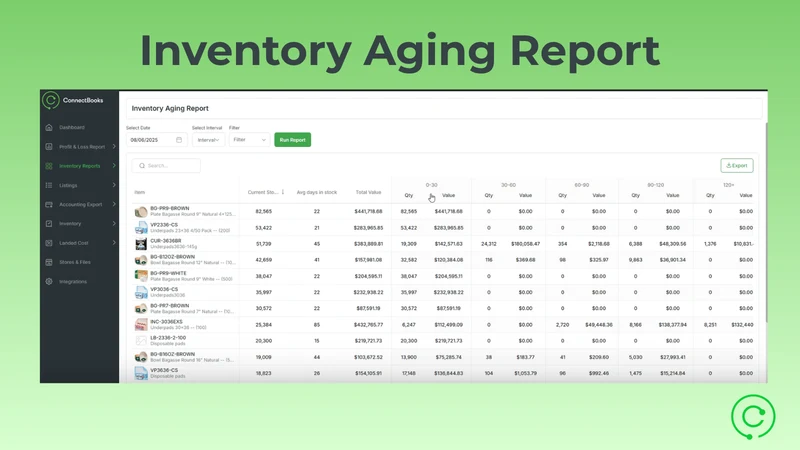Viewport: 800px width, 450px height.
Task: Click the 120+ aging group header
Action: click(x=729, y=185)
